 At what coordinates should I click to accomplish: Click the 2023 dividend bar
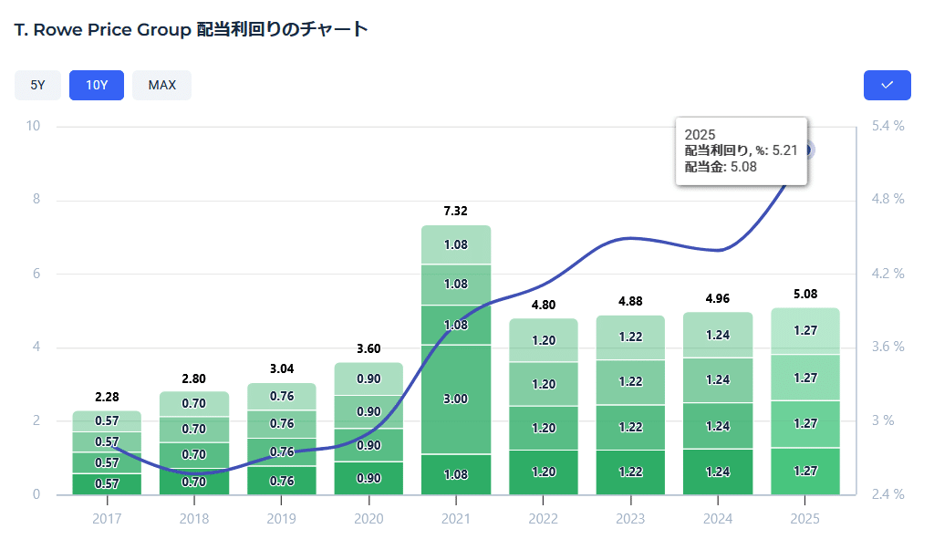click(630, 405)
